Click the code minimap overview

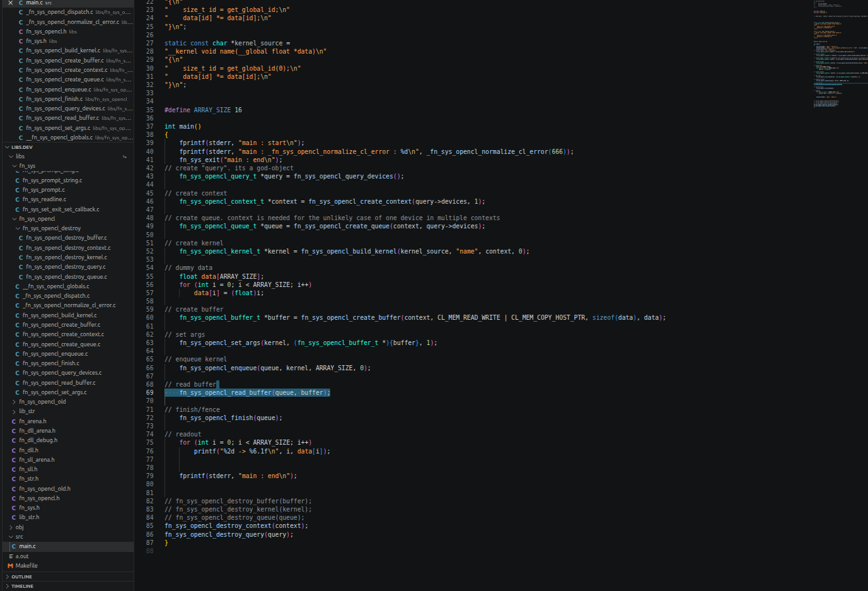pos(840,54)
